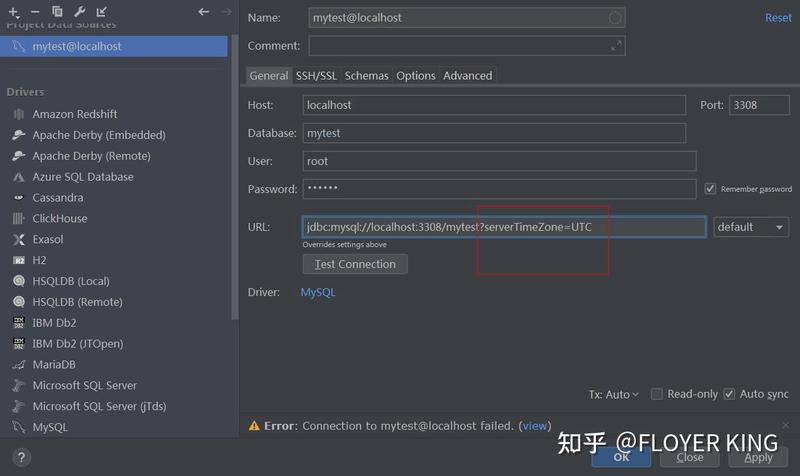
Task: Switch to the SSH/SSL tab
Action: [316, 76]
